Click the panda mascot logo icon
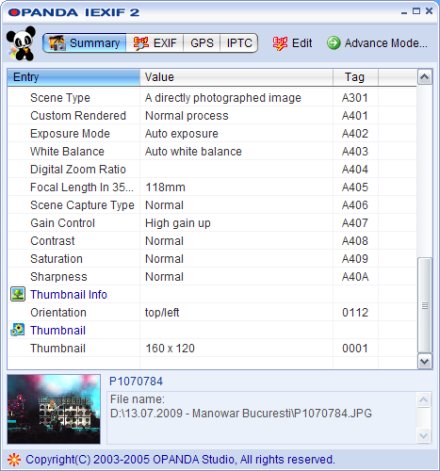This screenshot has width=440, height=471. (21, 43)
